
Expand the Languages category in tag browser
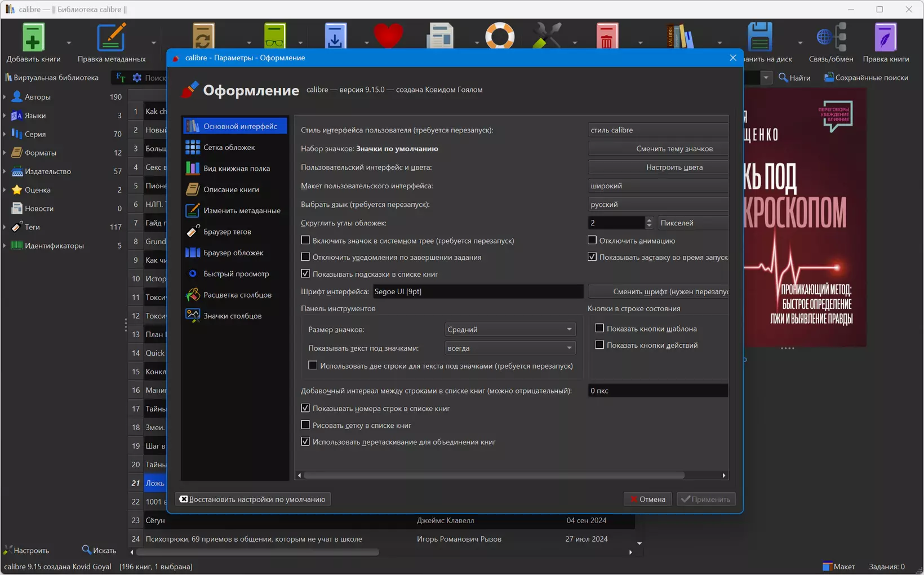(5, 116)
